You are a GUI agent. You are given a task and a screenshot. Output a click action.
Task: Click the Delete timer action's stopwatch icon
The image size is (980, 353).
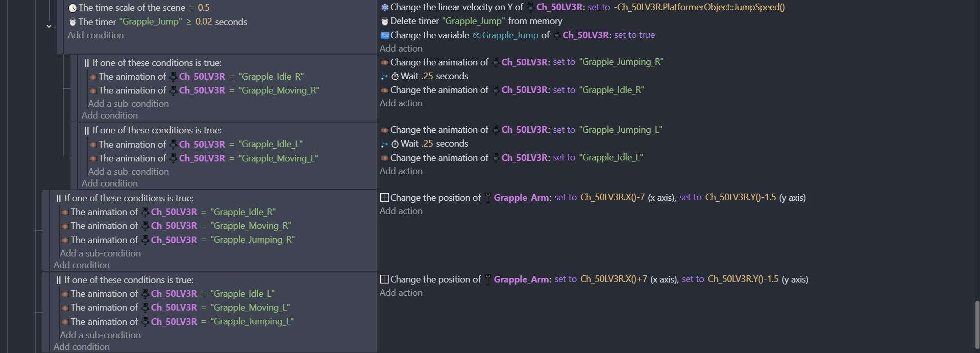(385, 21)
